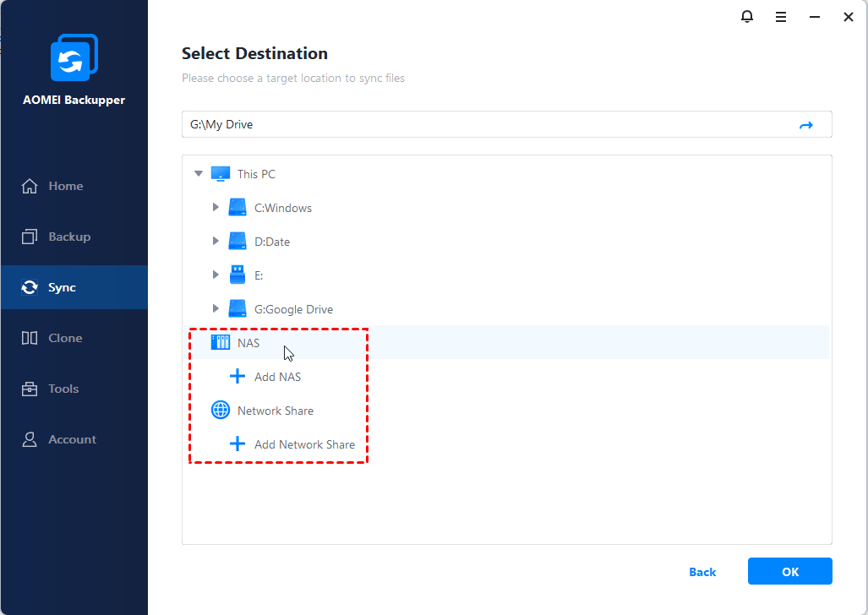Screen dimensions: 868x615
Task: Click the AOMEI Backupper logo
Action: [x=74, y=58]
